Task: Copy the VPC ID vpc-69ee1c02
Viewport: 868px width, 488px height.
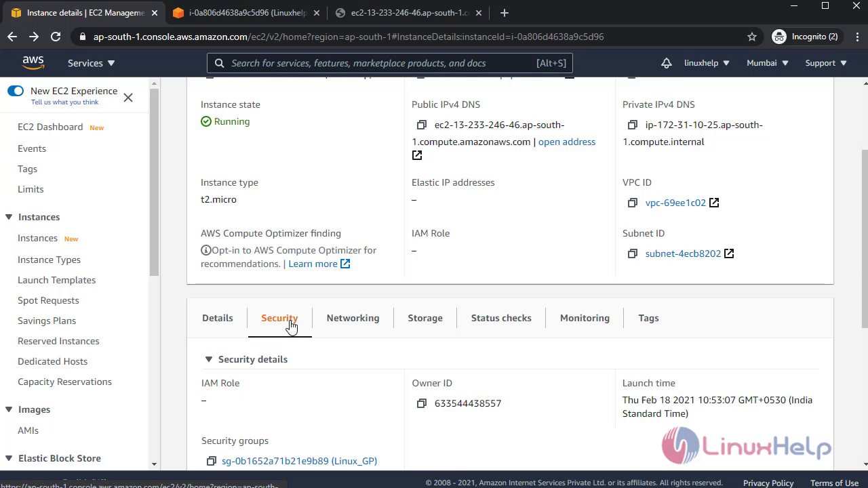Action: pyautogui.click(x=633, y=203)
